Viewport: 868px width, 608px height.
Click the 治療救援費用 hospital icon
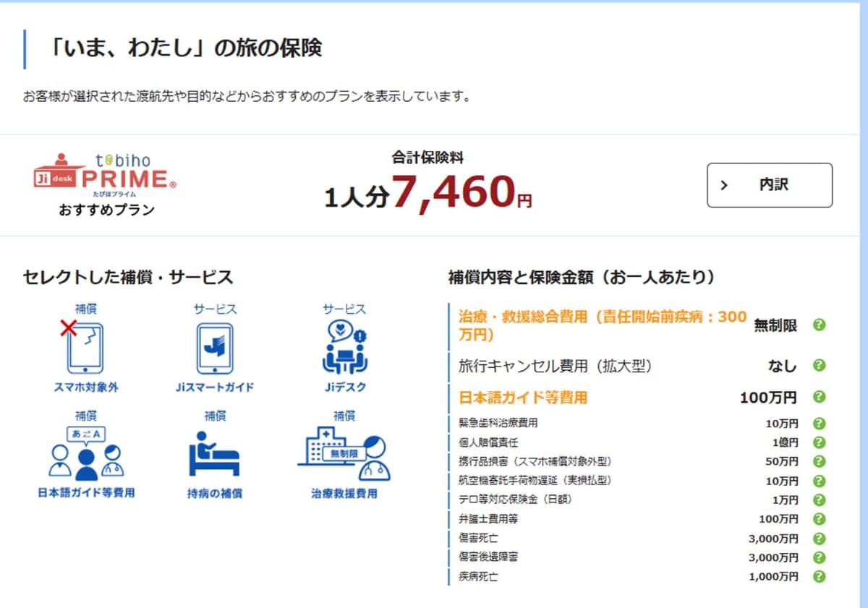pos(344,453)
